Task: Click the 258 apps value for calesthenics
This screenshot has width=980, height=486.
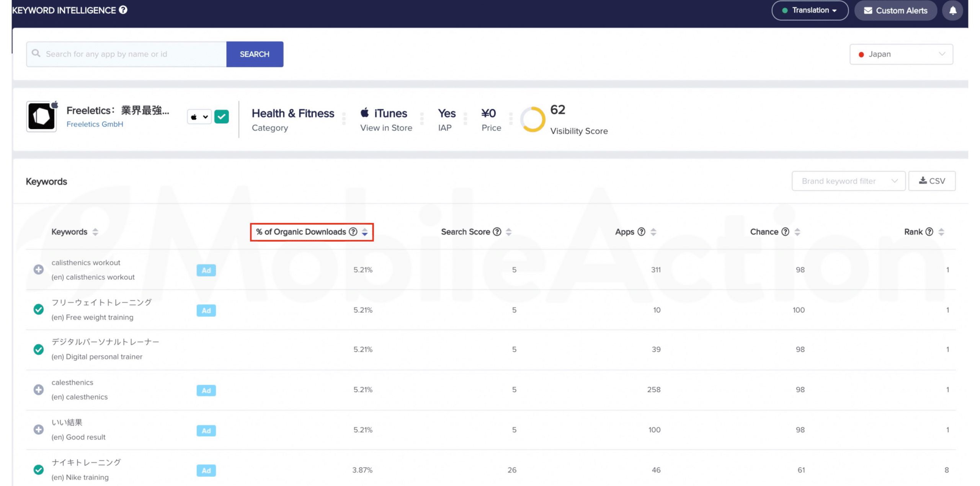Action: (654, 390)
